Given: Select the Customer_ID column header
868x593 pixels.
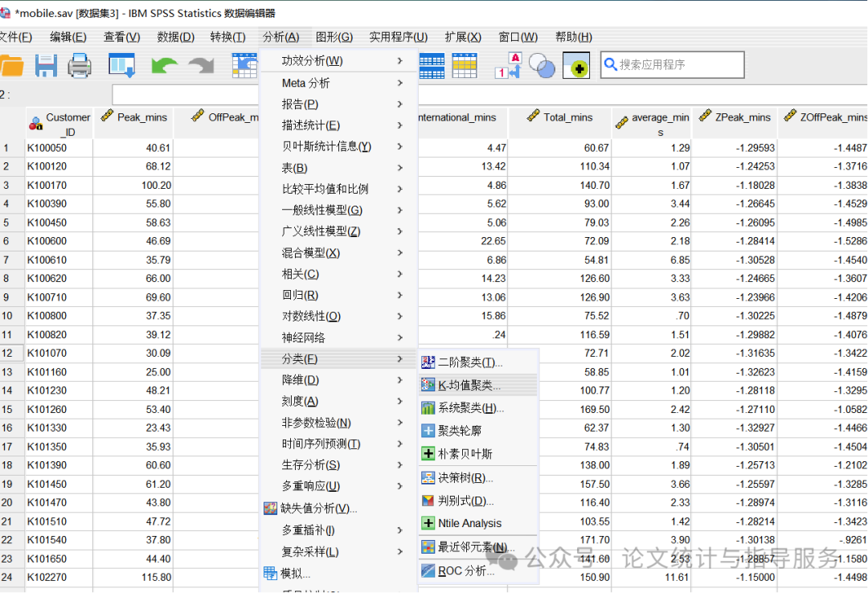Looking at the screenshot, I should 59,124.
